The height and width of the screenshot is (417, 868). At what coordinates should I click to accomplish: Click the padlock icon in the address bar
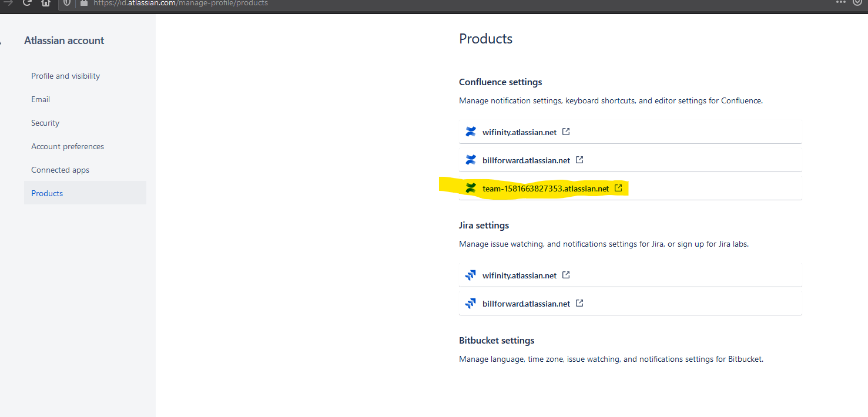coord(83,3)
